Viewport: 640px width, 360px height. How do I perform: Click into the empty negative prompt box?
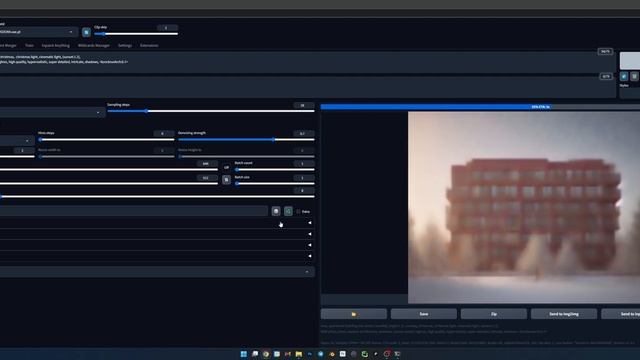pos(308,87)
